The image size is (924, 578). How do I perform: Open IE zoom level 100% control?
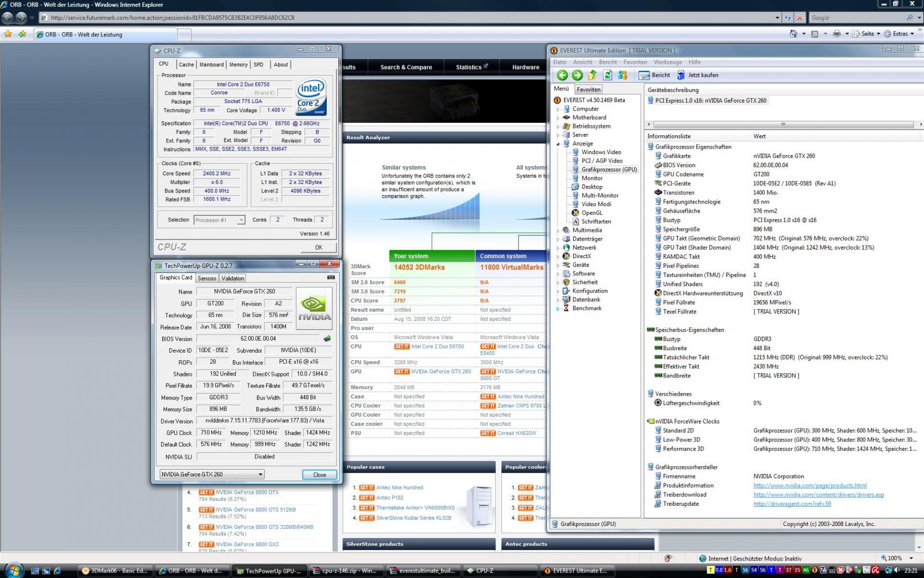click(897, 558)
